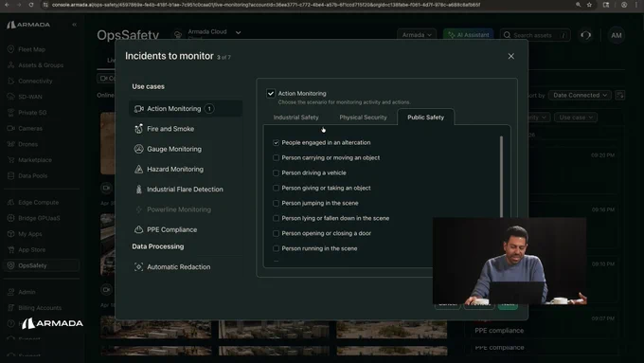This screenshot has height=363, width=644.
Task: Open the headset support icon
Action: [585, 35]
